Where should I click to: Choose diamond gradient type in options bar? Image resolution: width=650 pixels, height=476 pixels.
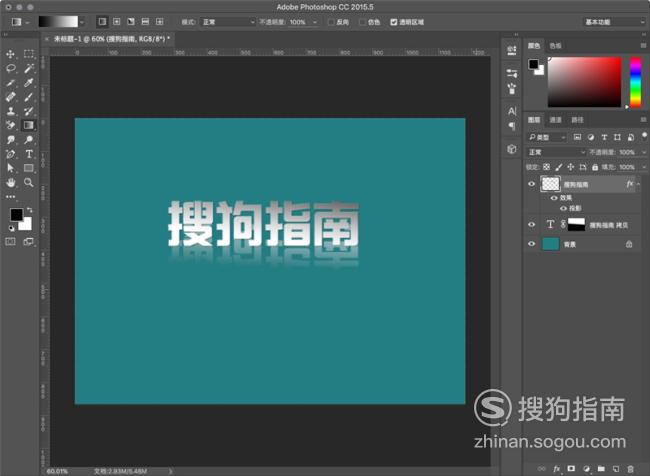click(x=160, y=22)
